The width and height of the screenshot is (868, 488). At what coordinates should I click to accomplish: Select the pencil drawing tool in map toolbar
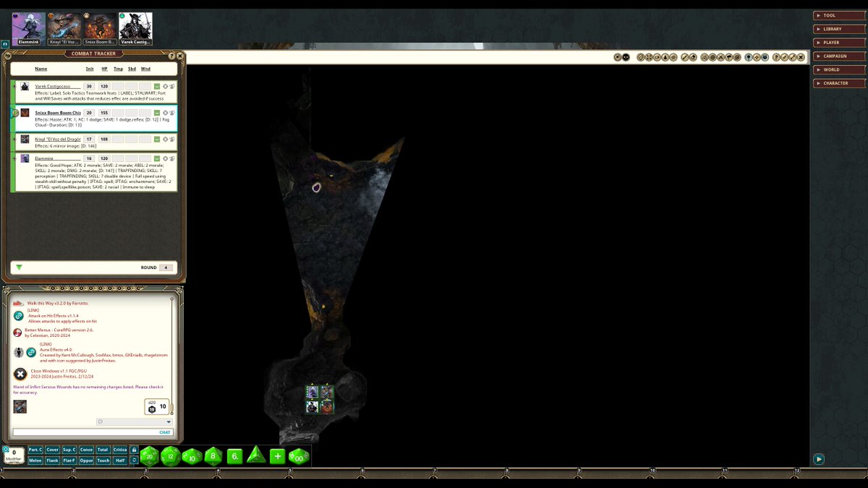pos(684,57)
